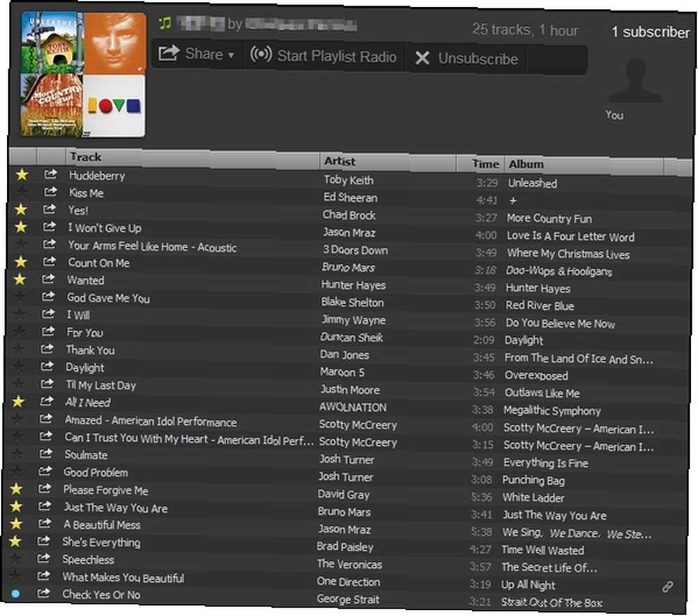Image resolution: width=698 pixels, height=616 pixels.
Task: Share the track Yes! by Chad Brock
Action: (x=50, y=209)
